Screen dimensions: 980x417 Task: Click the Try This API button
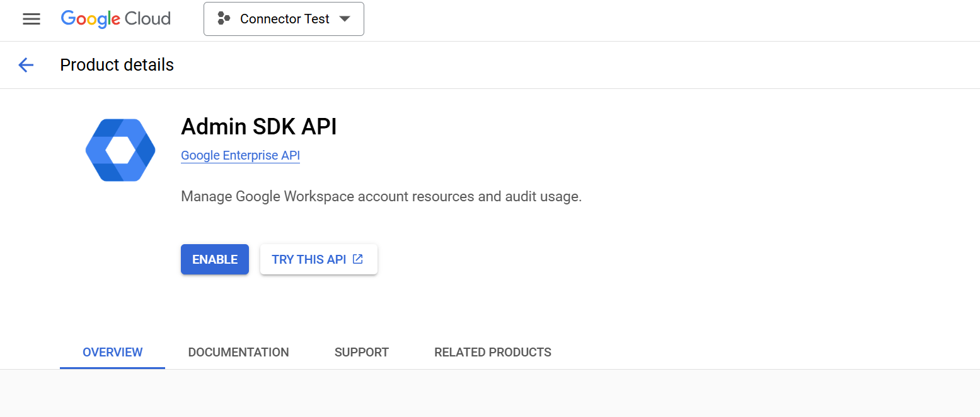pos(319,259)
